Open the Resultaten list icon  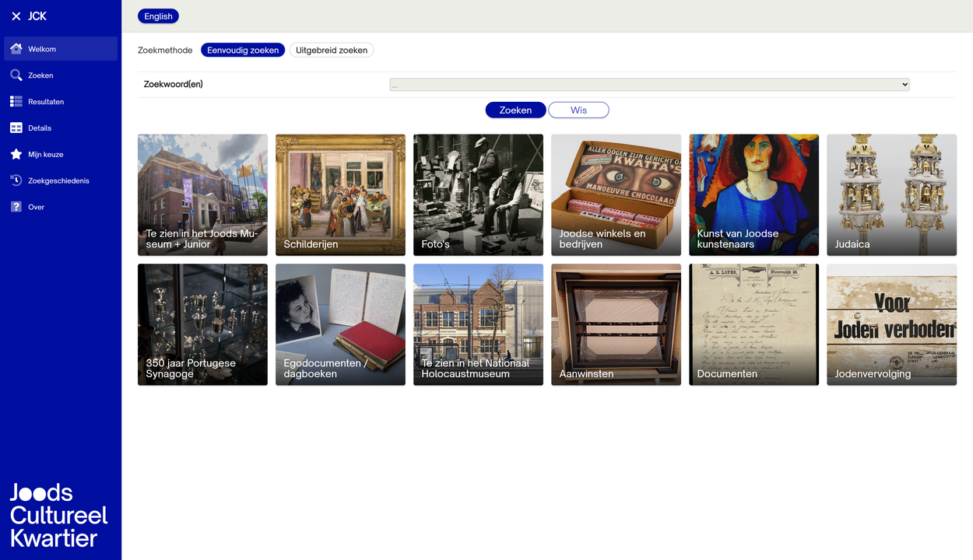(16, 102)
